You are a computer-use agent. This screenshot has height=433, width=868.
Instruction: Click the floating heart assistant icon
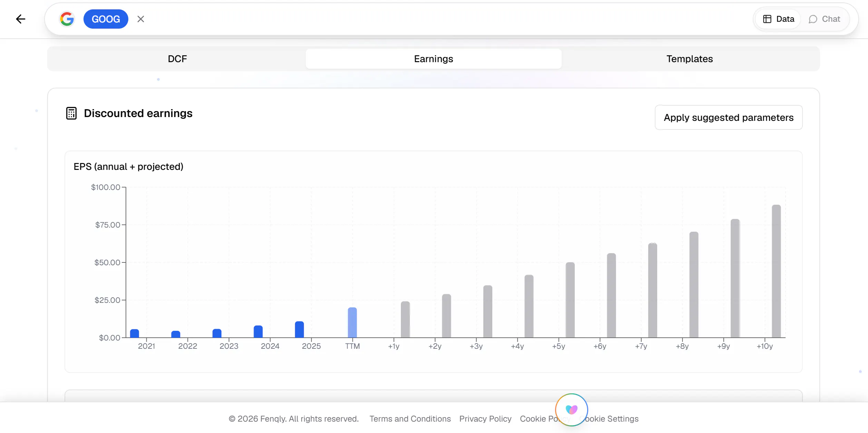click(x=571, y=410)
